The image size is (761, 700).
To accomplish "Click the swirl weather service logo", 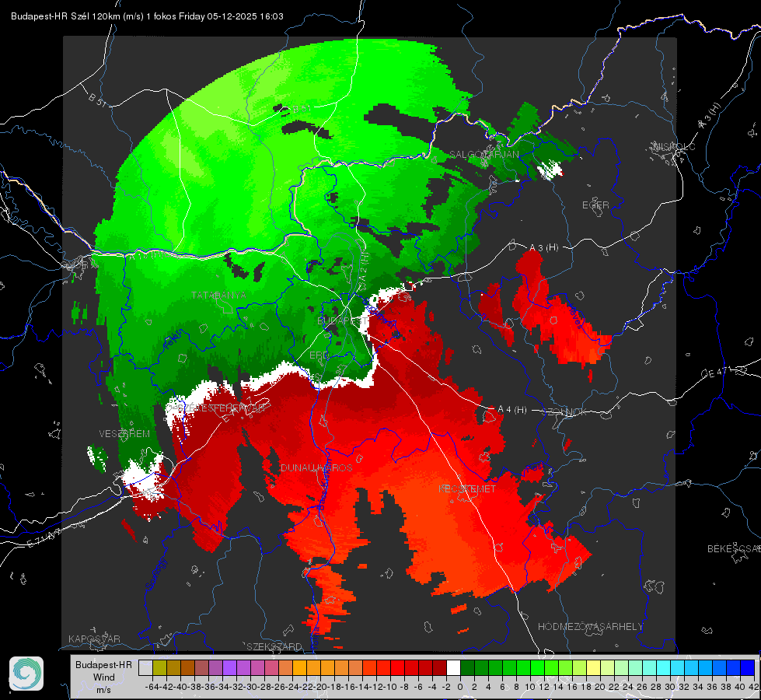I will coord(26,674).
